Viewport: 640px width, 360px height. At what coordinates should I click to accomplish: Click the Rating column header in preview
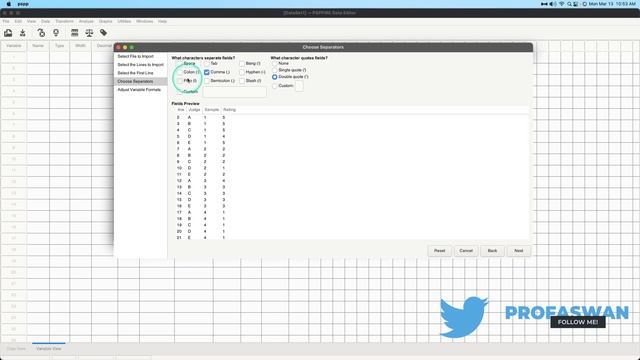pos(229,110)
